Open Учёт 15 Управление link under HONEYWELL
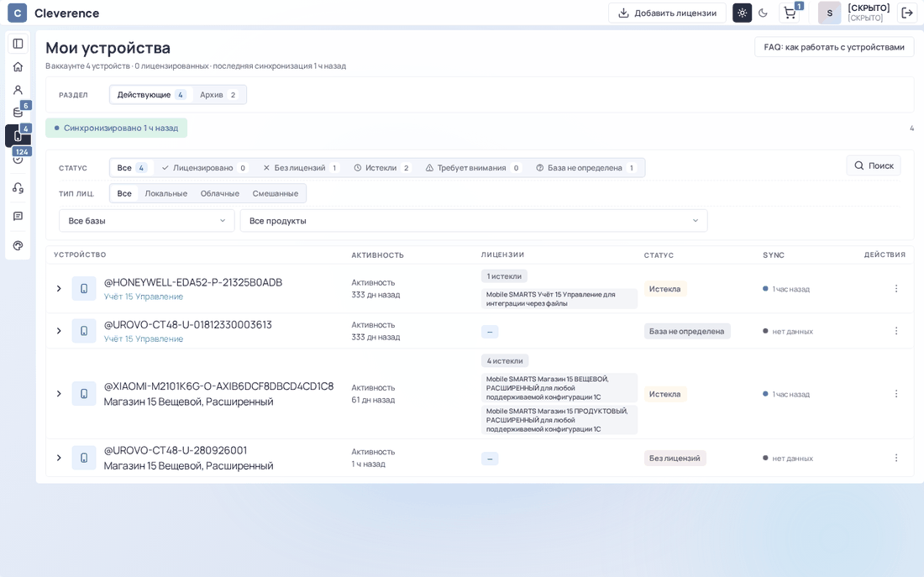Viewport: 924px width, 577px height. click(x=143, y=296)
